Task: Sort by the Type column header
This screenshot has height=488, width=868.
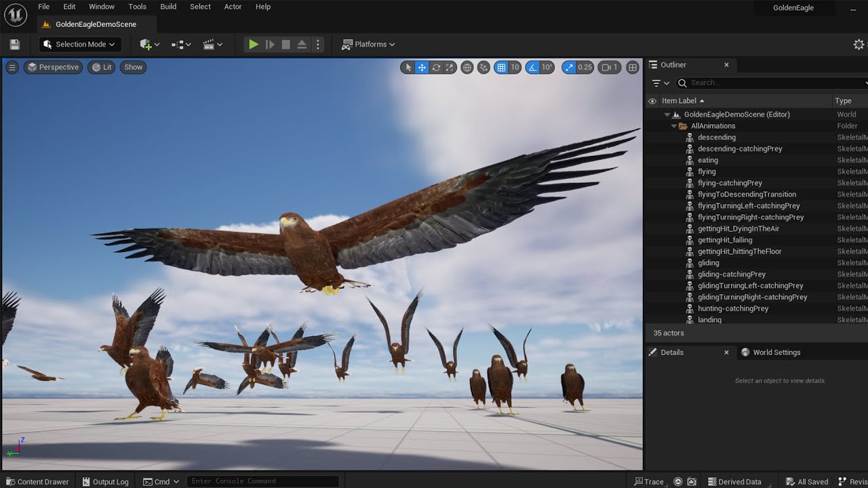Action: (843, 101)
